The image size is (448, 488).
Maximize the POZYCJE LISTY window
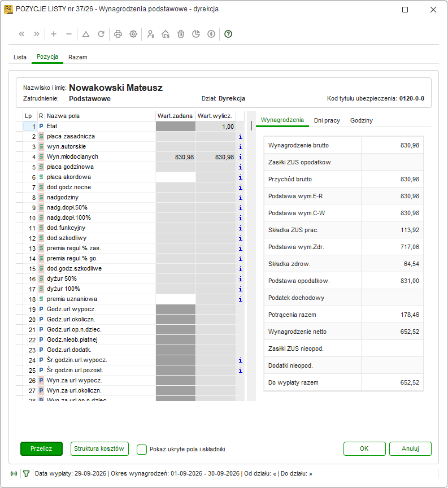405,10
